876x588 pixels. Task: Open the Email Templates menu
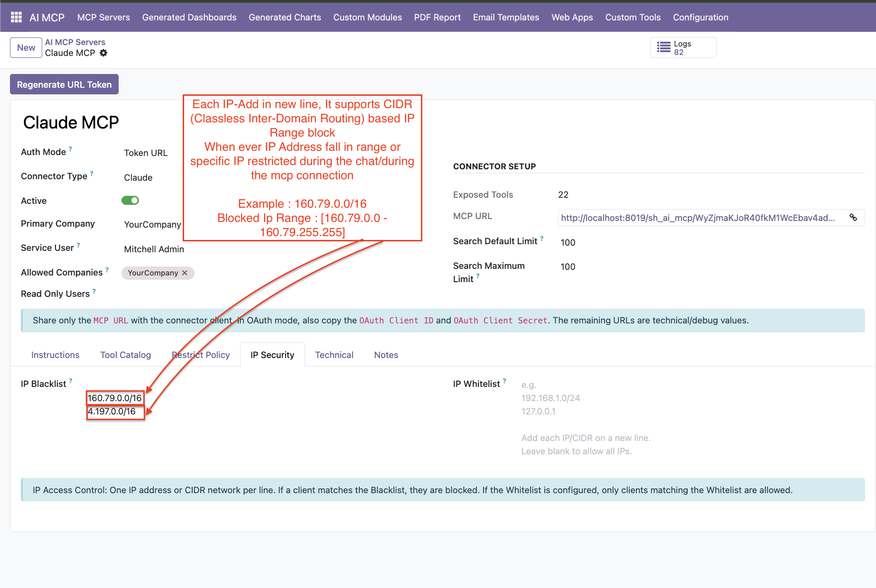pyautogui.click(x=506, y=18)
